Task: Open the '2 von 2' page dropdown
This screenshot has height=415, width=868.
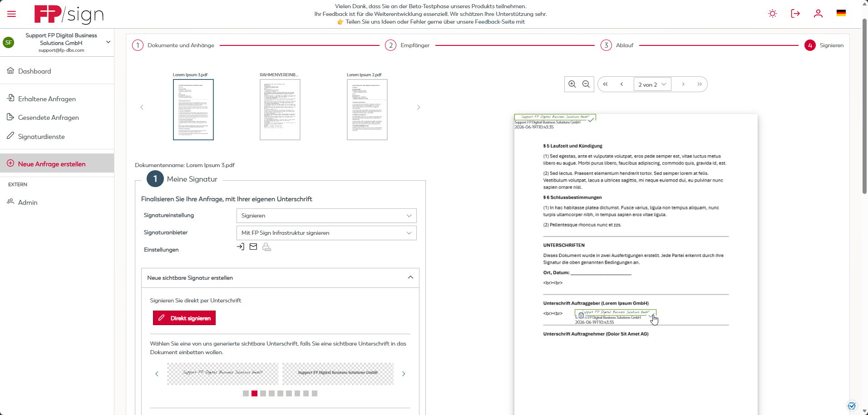Action: pos(652,84)
